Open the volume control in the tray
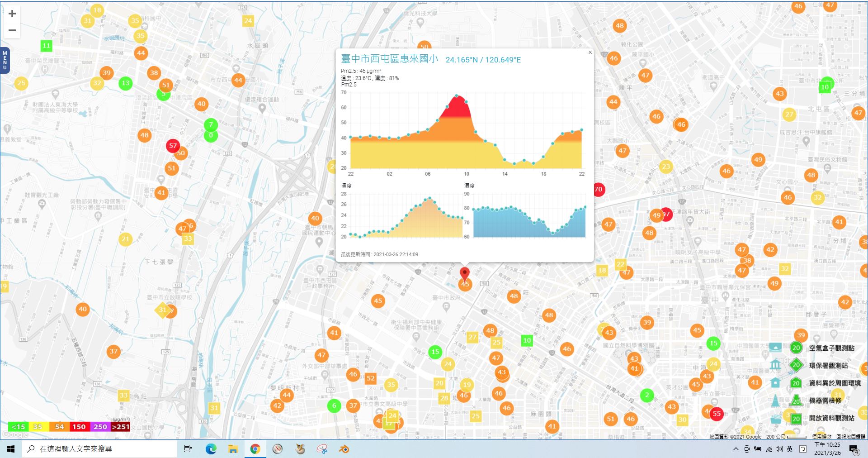The image size is (868, 458). (779, 449)
